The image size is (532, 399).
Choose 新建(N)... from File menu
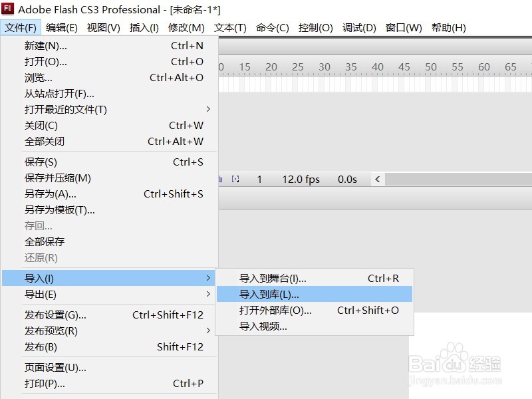click(109, 45)
